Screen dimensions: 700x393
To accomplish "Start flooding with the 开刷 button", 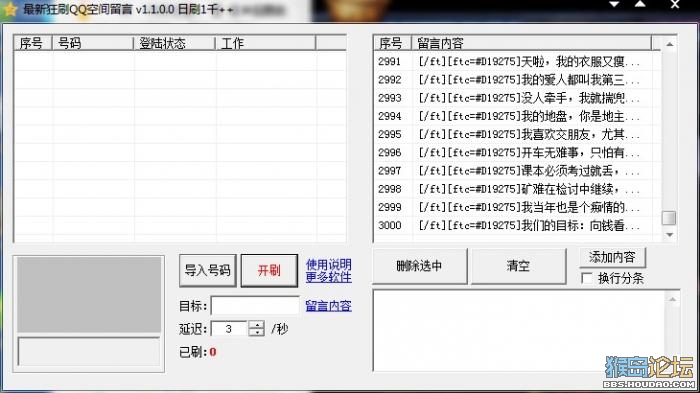I will pos(269,270).
